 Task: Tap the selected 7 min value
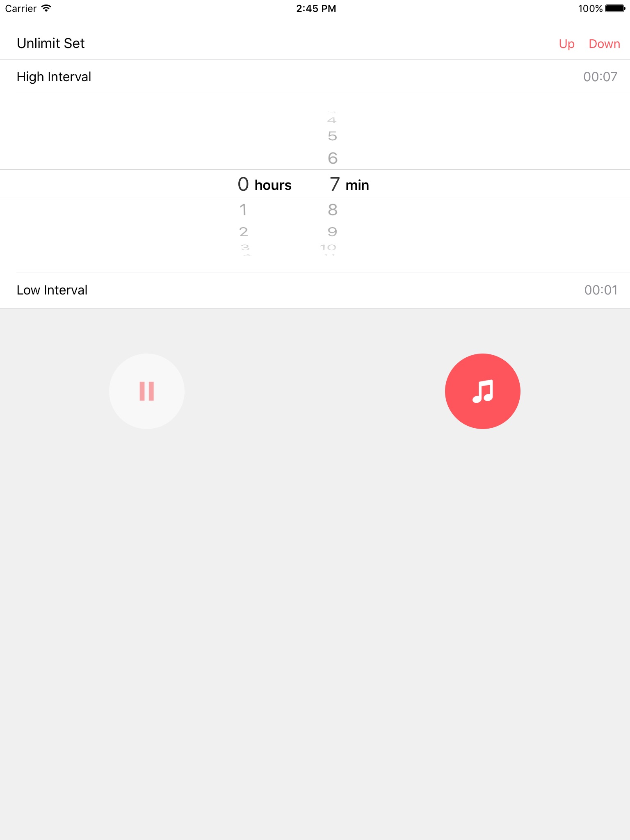point(349,184)
